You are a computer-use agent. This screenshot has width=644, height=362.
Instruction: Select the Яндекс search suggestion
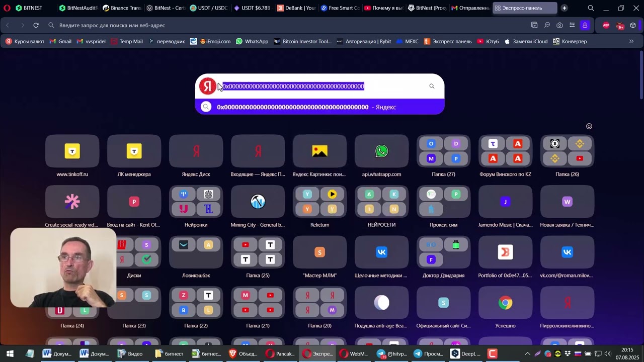point(319,107)
